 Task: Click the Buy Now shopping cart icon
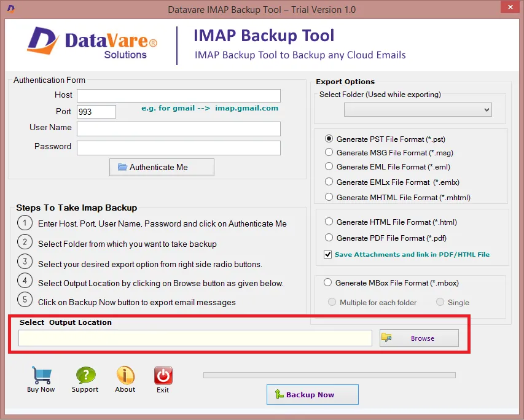(x=42, y=375)
